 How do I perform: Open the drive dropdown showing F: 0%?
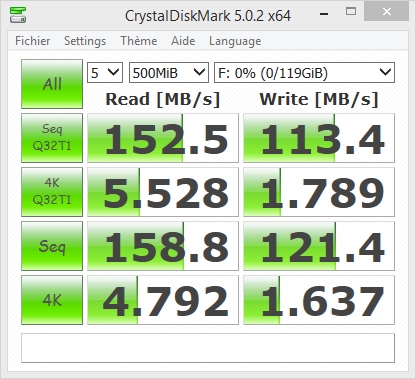(304, 72)
